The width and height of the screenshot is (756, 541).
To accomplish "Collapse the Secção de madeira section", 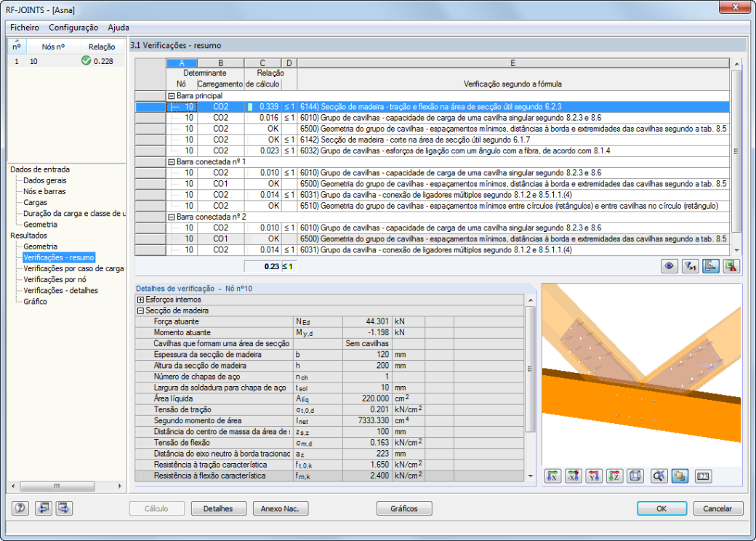I will (x=141, y=311).
